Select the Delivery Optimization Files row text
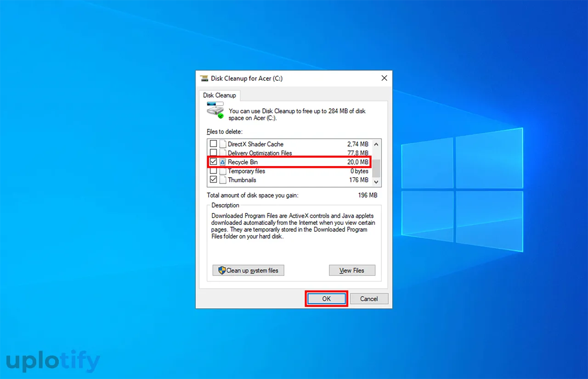 pos(260,153)
